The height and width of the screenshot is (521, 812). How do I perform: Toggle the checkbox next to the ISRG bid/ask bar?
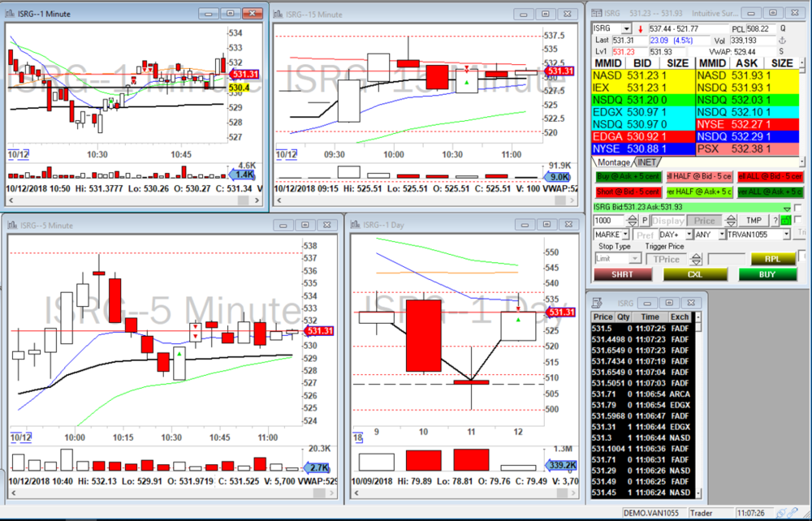[x=797, y=208]
